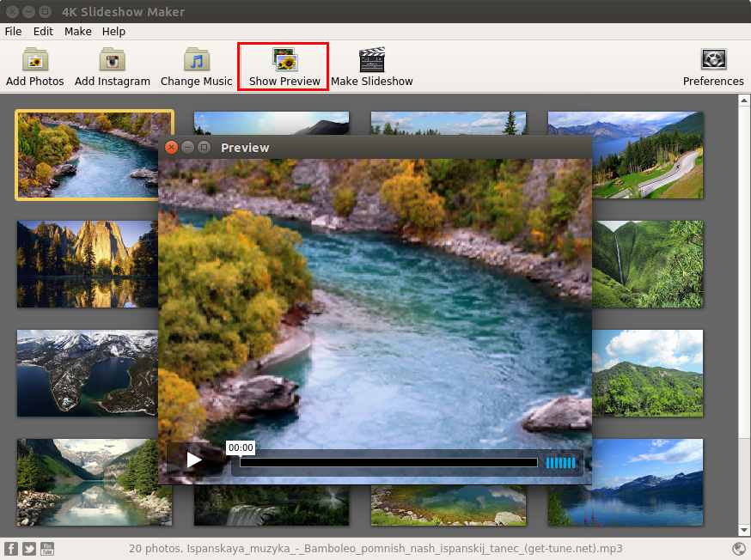Select the valley lake with mountains thumbnail
Screen dimensions: 751x560
(x=95, y=482)
